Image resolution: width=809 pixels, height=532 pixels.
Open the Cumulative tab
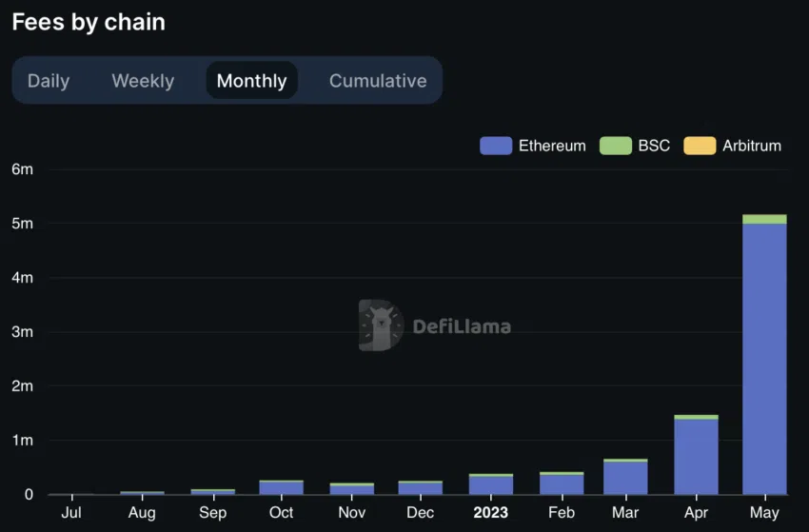coord(378,81)
